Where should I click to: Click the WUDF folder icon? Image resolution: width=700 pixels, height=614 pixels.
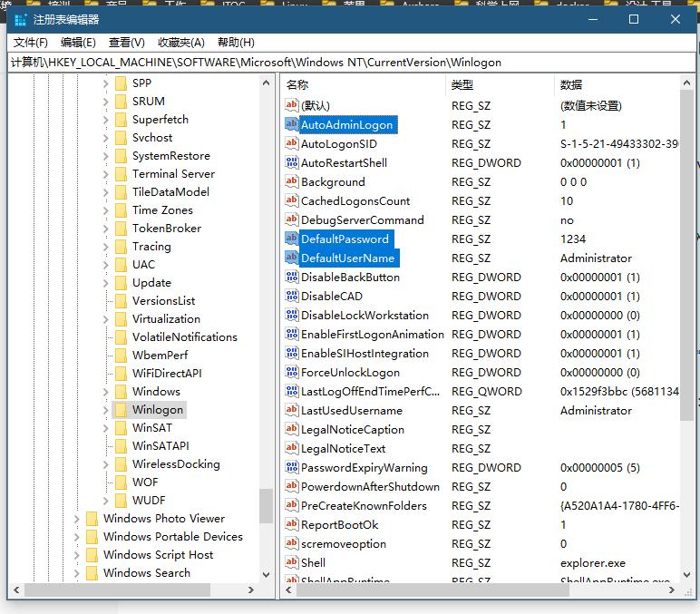(121, 500)
